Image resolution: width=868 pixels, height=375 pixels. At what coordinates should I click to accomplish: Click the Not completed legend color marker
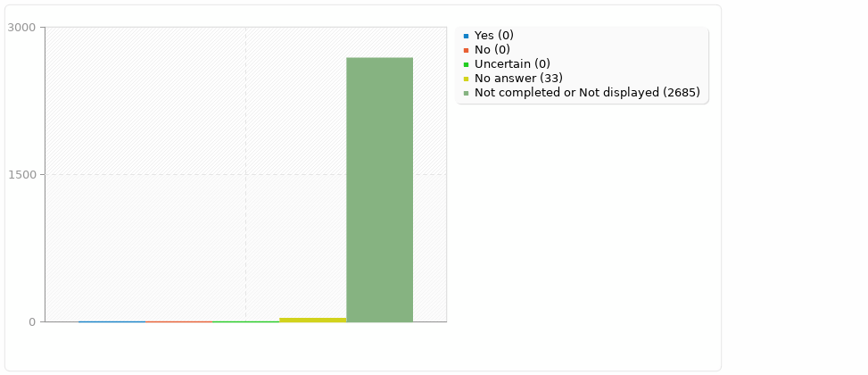point(466,93)
